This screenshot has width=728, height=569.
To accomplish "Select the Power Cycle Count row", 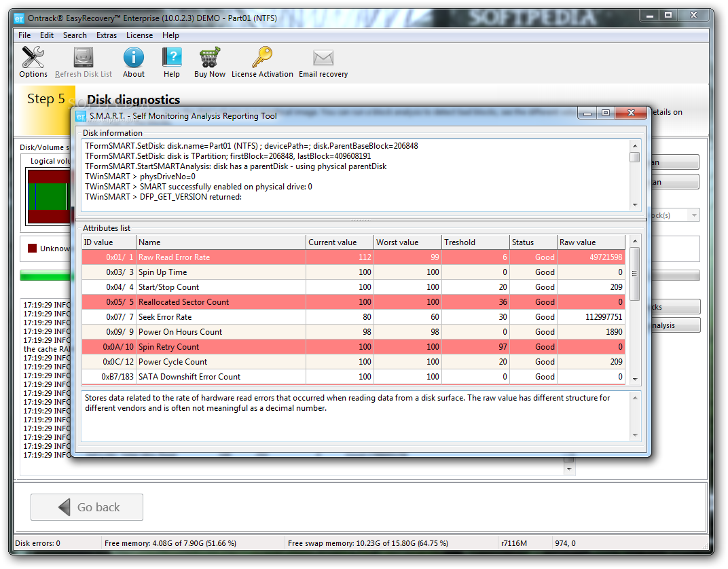I will [353, 361].
